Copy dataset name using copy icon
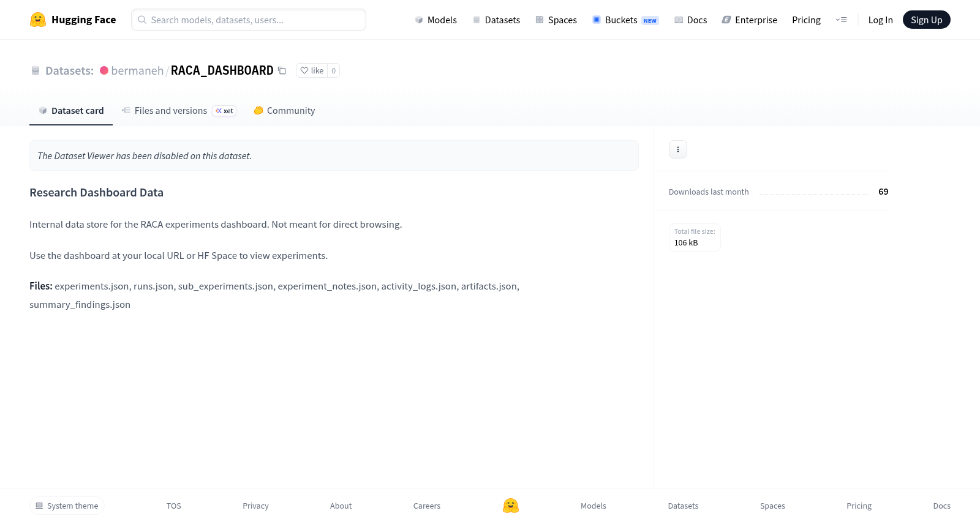 (282, 70)
